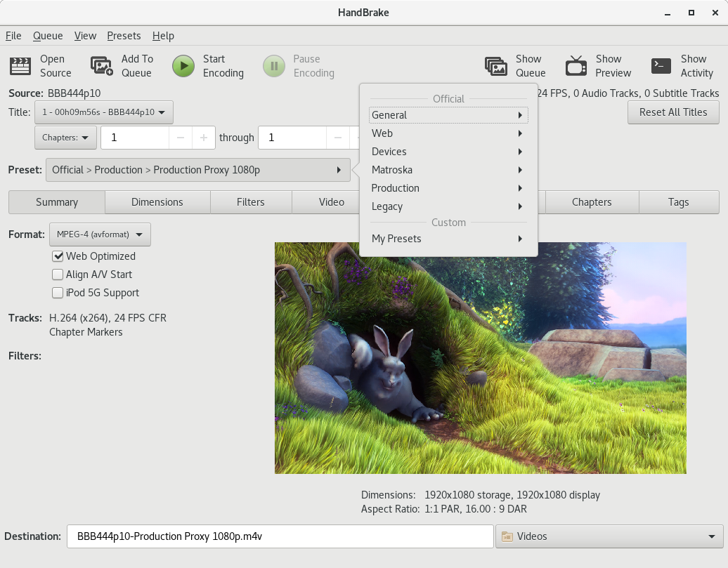728x568 pixels.
Task: Click the Videos folder icon in destination
Action: (x=507, y=536)
